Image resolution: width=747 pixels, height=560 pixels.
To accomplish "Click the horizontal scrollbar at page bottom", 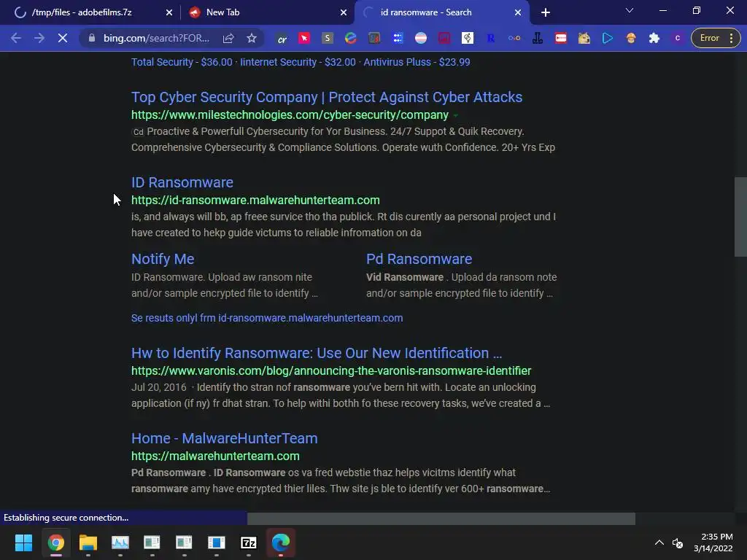I will click(441, 518).
